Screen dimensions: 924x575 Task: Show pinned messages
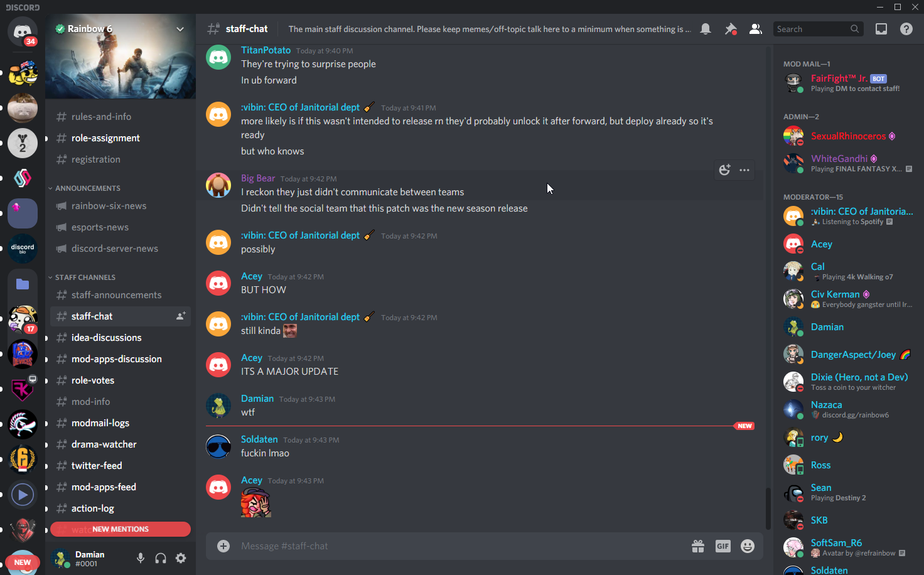(x=731, y=29)
